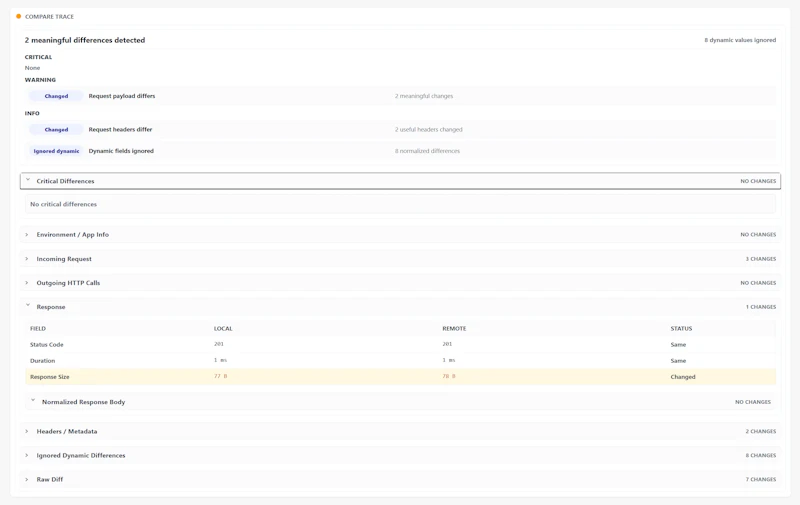Click the 8 CHANGES label on Ignored Dynamic Differences
Screen dimensions: 800x505
click(x=761, y=456)
